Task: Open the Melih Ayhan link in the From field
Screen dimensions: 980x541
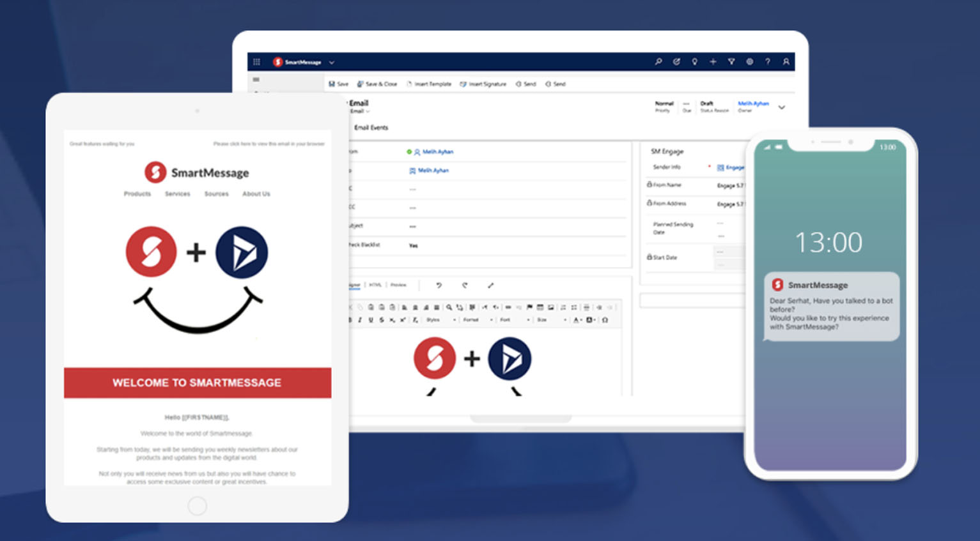Action: point(438,152)
